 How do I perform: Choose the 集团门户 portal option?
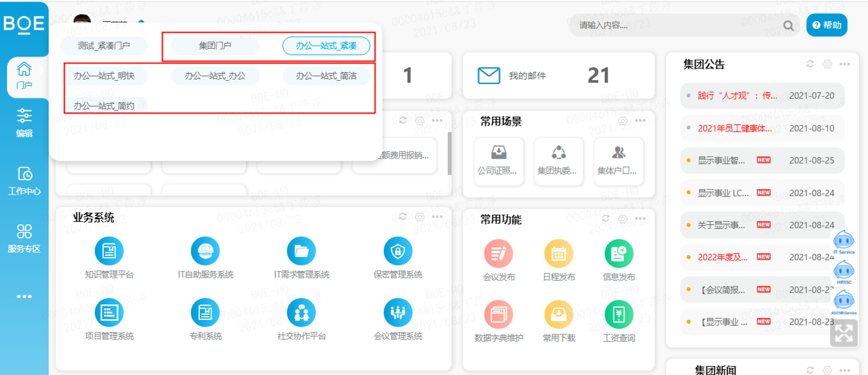[x=215, y=46]
